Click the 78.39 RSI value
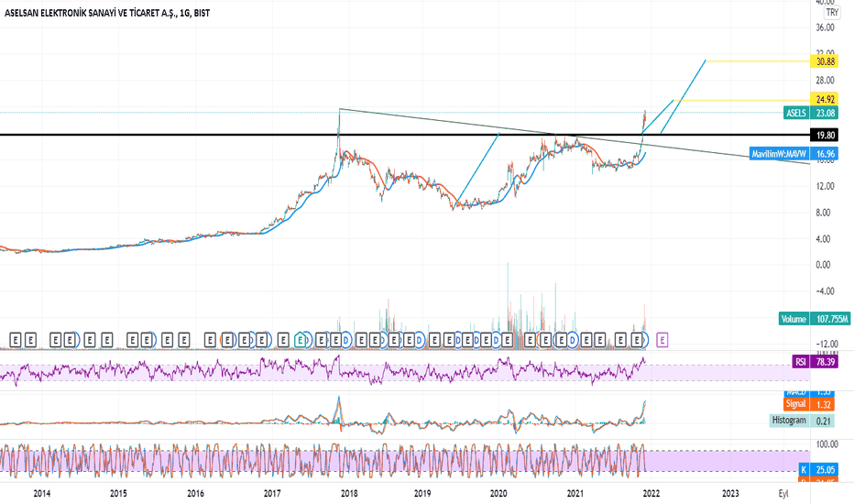Viewport: 854px width, 504px height. 825,361
